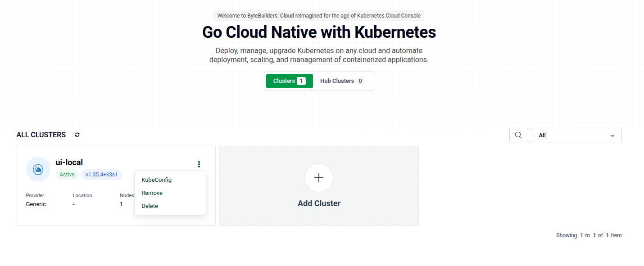Click the plus icon to add cluster
The width and height of the screenshot is (644, 266).
(x=319, y=178)
